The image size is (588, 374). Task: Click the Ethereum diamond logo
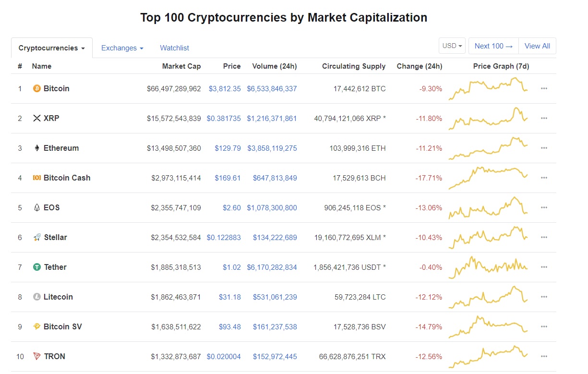point(37,148)
